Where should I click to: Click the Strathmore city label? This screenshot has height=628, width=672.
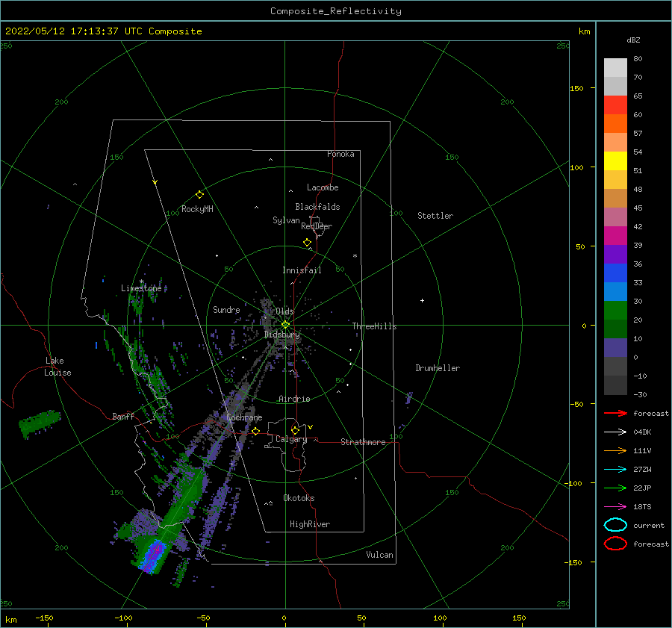[x=363, y=442]
